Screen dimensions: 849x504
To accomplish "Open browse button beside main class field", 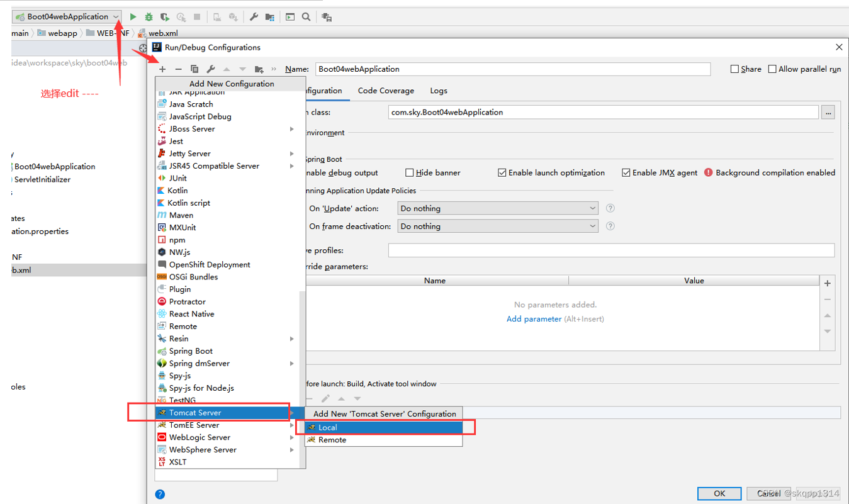I will point(828,113).
